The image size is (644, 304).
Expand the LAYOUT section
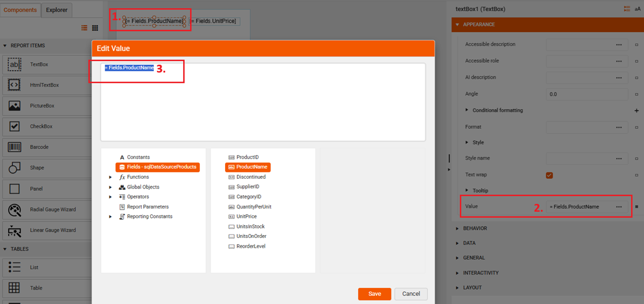pyautogui.click(x=458, y=287)
